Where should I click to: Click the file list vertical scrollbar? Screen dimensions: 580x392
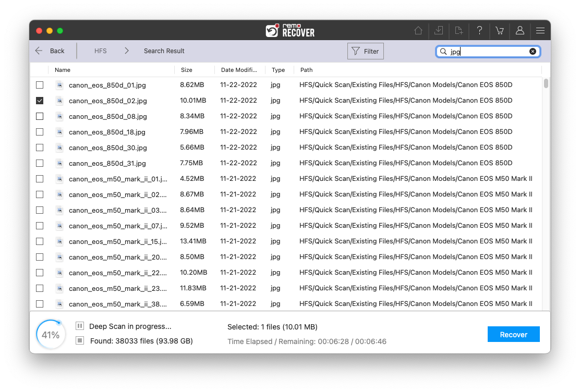click(x=546, y=83)
